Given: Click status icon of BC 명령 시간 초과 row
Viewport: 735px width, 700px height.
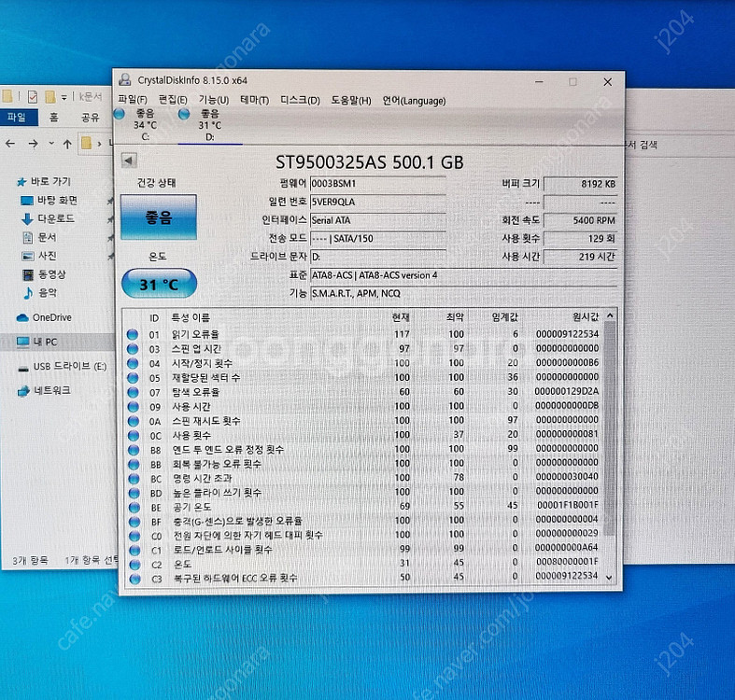Looking at the screenshot, I should click(134, 479).
